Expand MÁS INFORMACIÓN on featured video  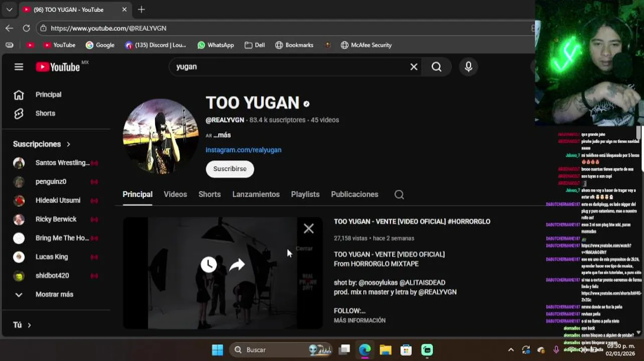[x=360, y=320]
